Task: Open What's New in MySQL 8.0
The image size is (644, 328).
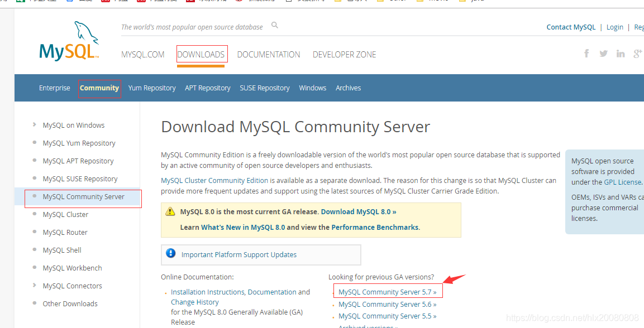Action: [243, 227]
